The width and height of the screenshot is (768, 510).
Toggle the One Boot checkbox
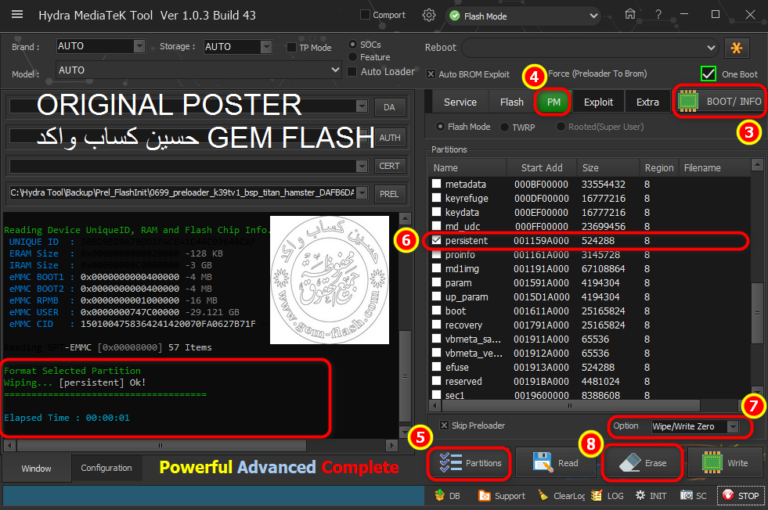point(708,74)
